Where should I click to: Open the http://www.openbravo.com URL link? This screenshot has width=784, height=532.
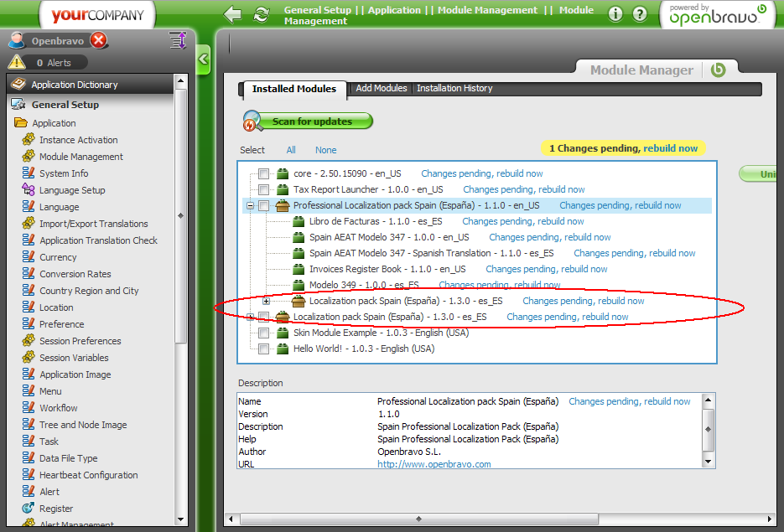(x=434, y=464)
